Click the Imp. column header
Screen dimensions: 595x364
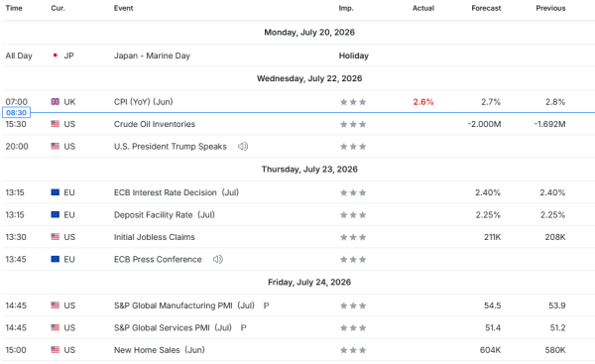point(346,8)
